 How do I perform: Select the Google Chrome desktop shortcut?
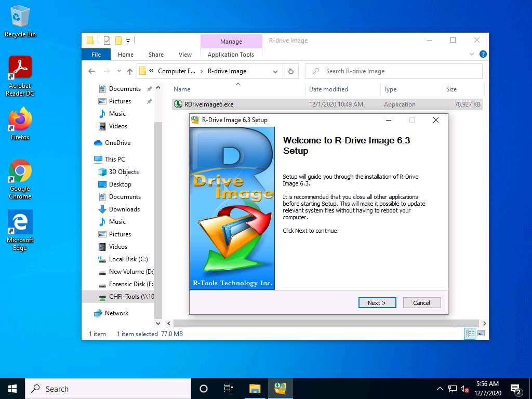(x=20, y=179)
